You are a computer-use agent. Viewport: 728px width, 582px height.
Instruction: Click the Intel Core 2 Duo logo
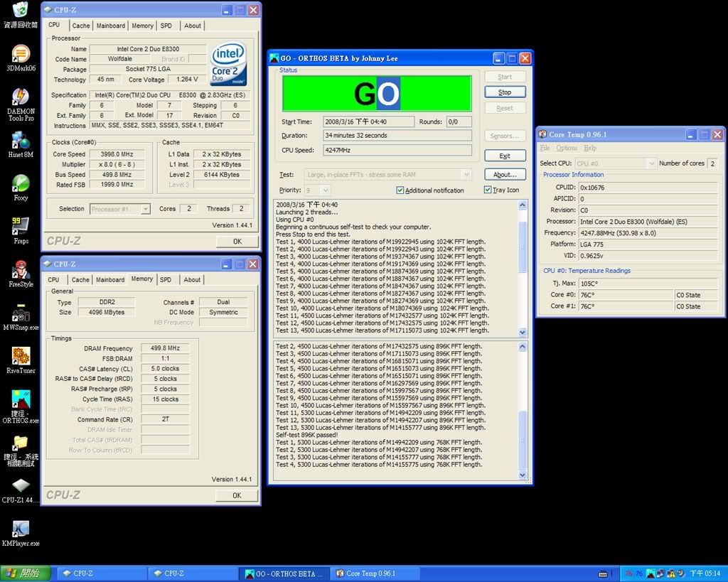[x=228, y=65]
